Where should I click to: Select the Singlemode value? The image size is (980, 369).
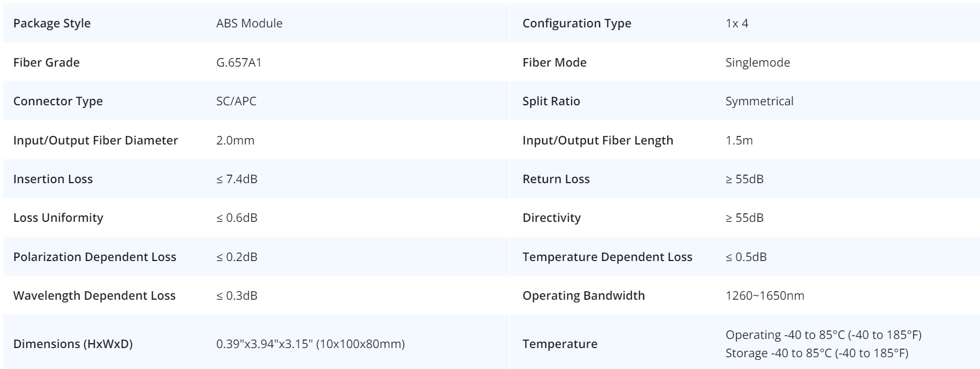click(758, 62)
